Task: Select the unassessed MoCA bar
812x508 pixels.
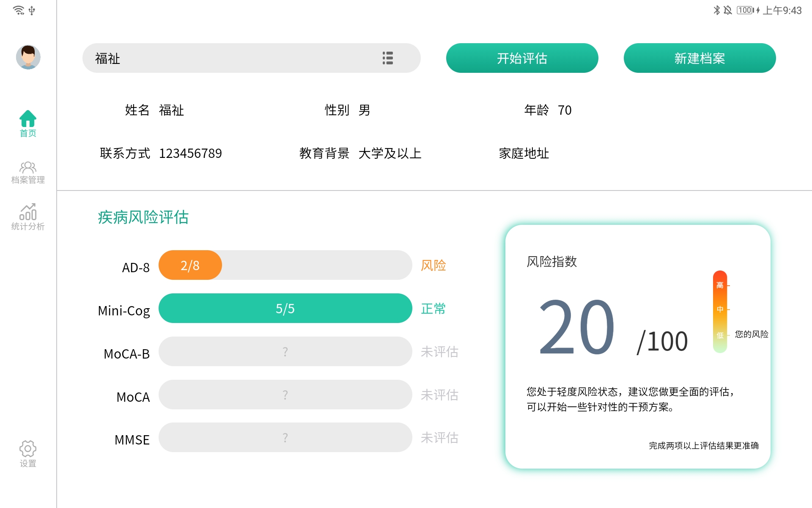Action: point(285,395)
